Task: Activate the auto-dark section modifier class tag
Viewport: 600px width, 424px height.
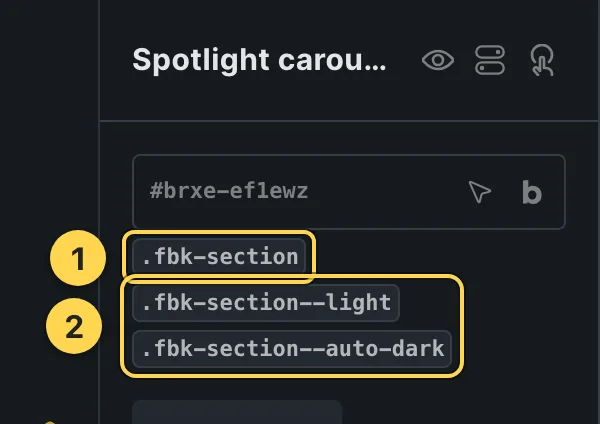Action: (x=292, y=349)
